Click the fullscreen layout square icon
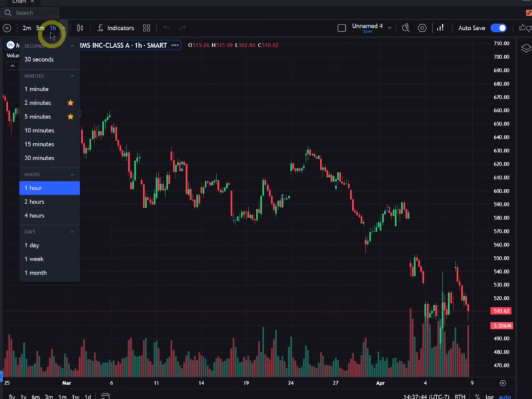The image size is (532, 399). [341, 28]
